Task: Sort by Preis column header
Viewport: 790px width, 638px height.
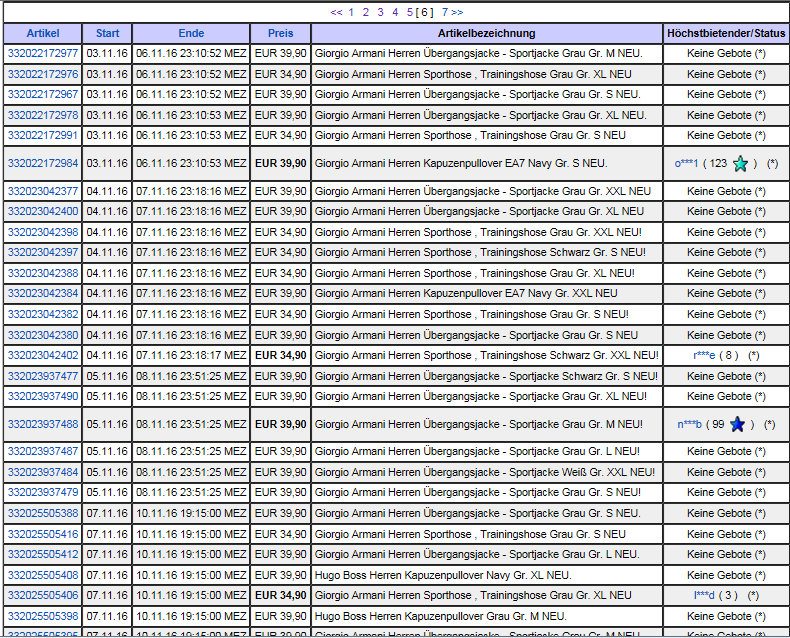Action: (x=281, y=33)
